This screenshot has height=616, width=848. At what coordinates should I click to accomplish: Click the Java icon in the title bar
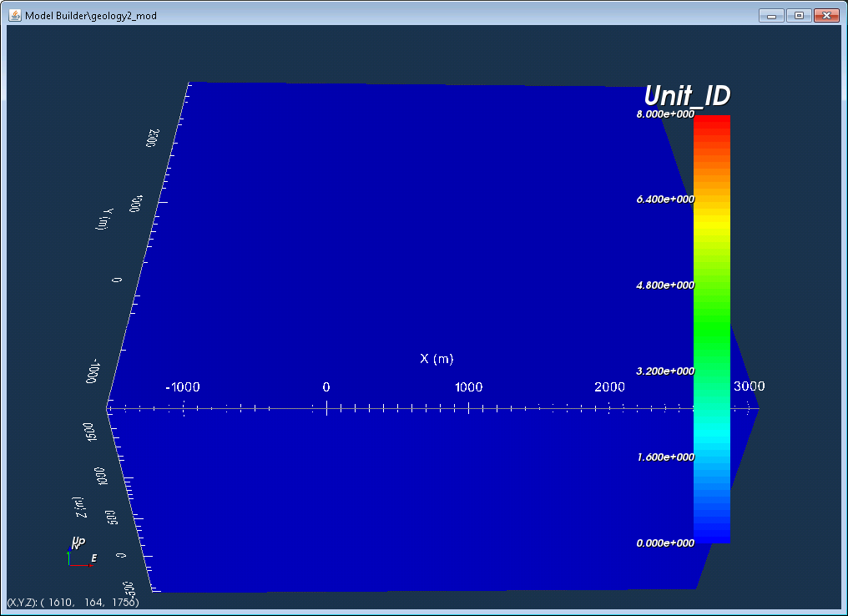[14, 15]
